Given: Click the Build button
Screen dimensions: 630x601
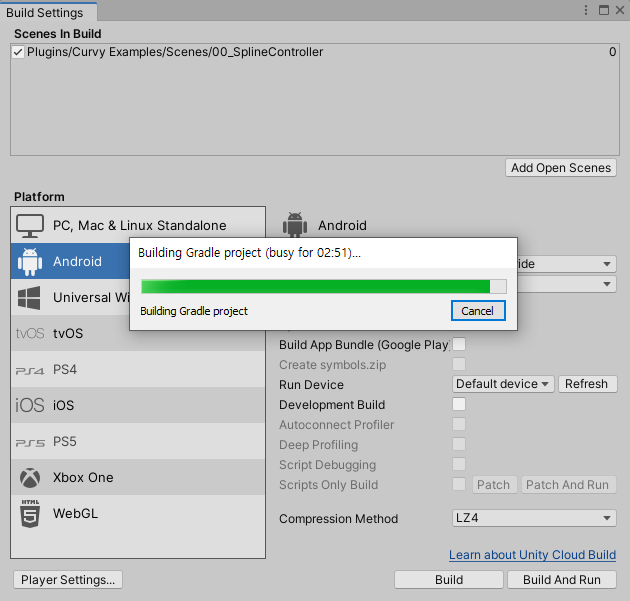Looking at the screenshot, I should 449,580.
